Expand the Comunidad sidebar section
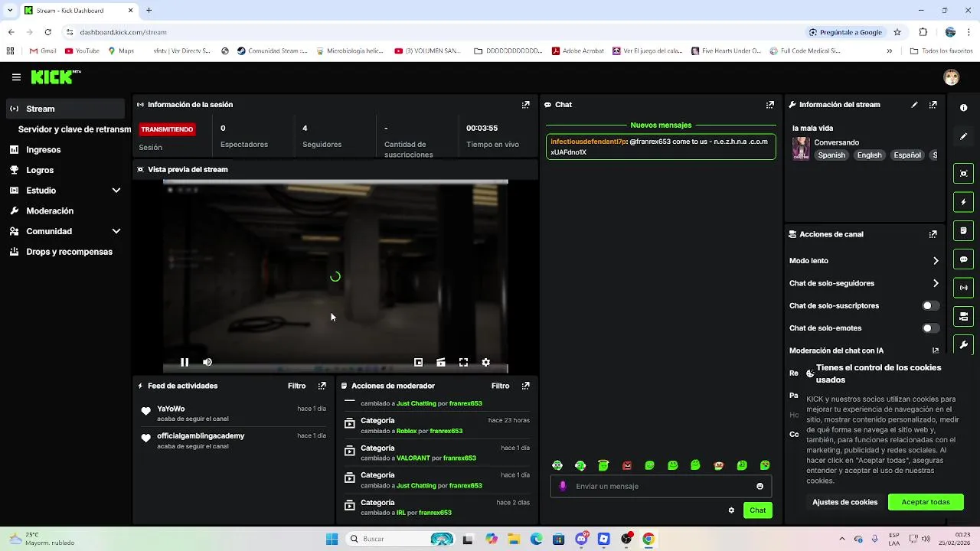 (x=116, y=231)
